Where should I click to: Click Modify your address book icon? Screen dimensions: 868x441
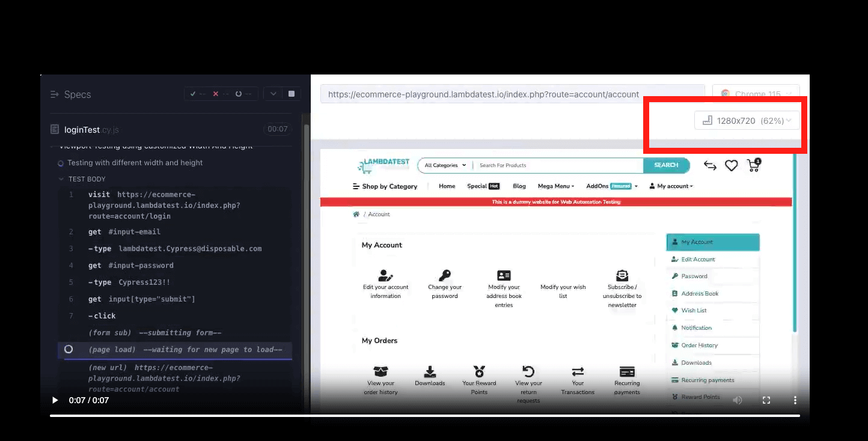[504, 276]
